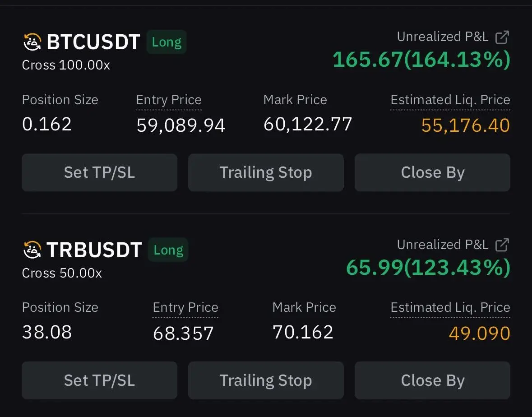532x417 pixels.
Task: Tap the TRBUSDT copy-trading icon
Action: tap(32, 250)
